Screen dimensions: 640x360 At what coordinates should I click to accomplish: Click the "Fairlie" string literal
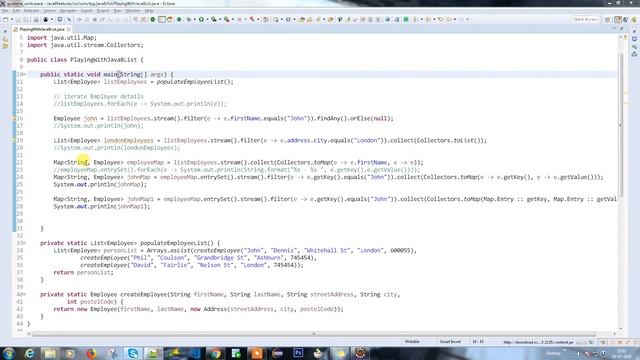click(176, 265)
